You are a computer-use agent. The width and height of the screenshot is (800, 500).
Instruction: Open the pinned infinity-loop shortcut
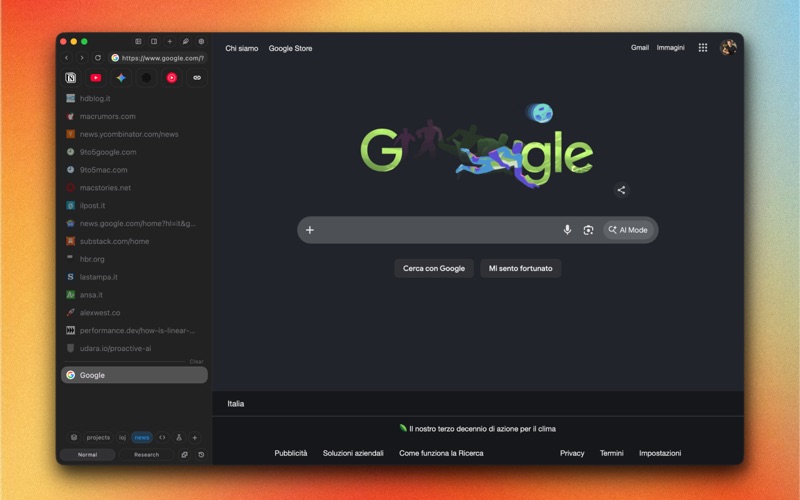click(x=197, y=78)
